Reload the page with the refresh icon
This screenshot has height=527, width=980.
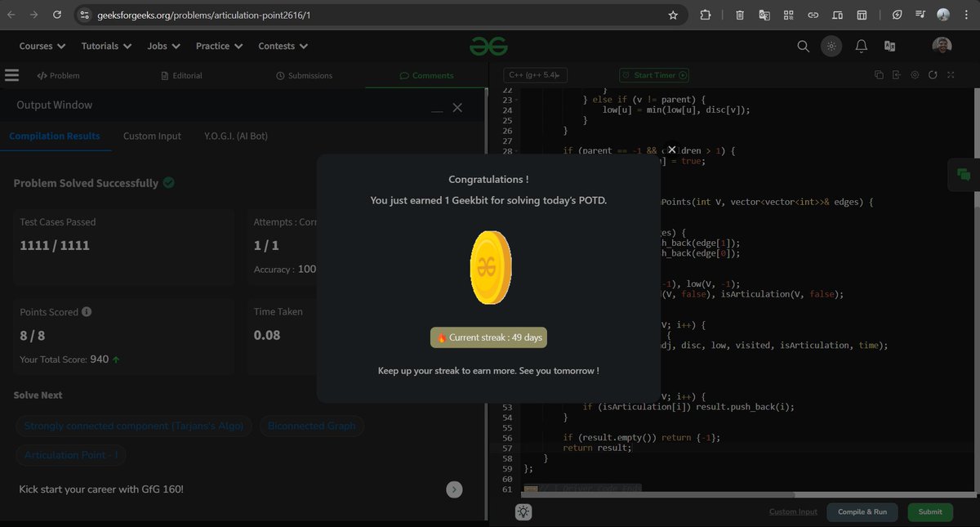[x=56, y=15]
